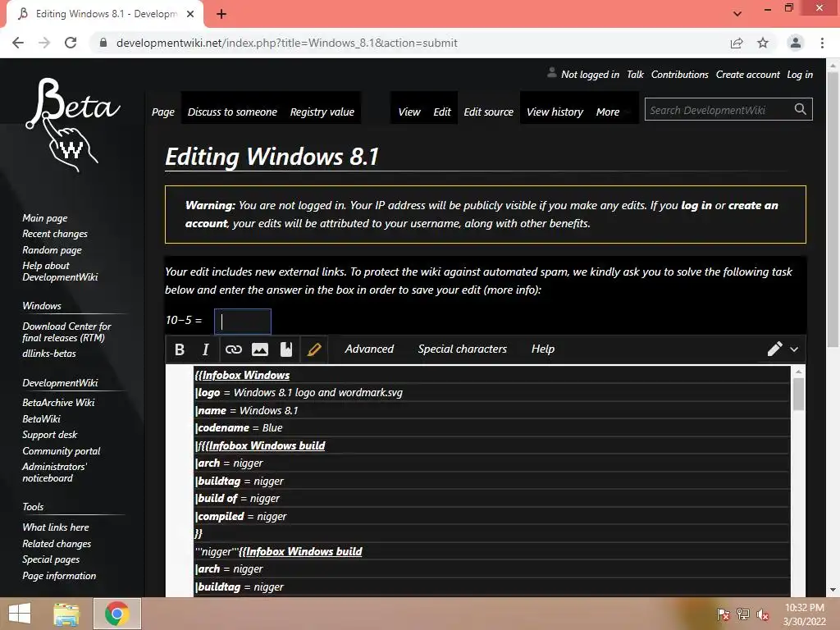Open the Discuss to someone tab
The height and width of the screenshot is (630, 840).
(x=232, y=112)
